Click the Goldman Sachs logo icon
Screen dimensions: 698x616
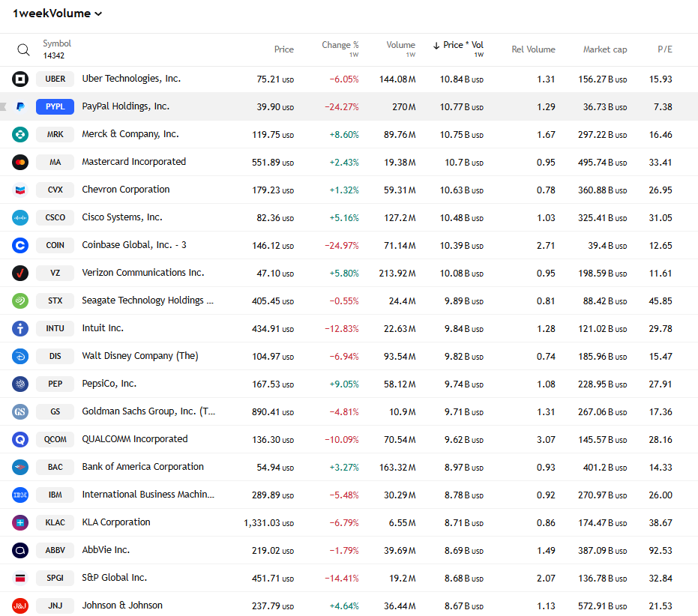20,411
